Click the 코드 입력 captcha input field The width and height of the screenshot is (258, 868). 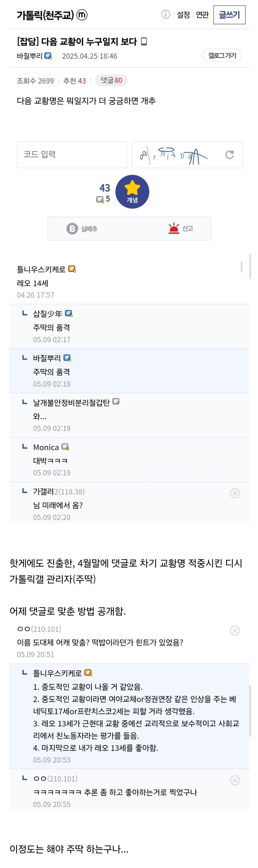coord(72,155)
